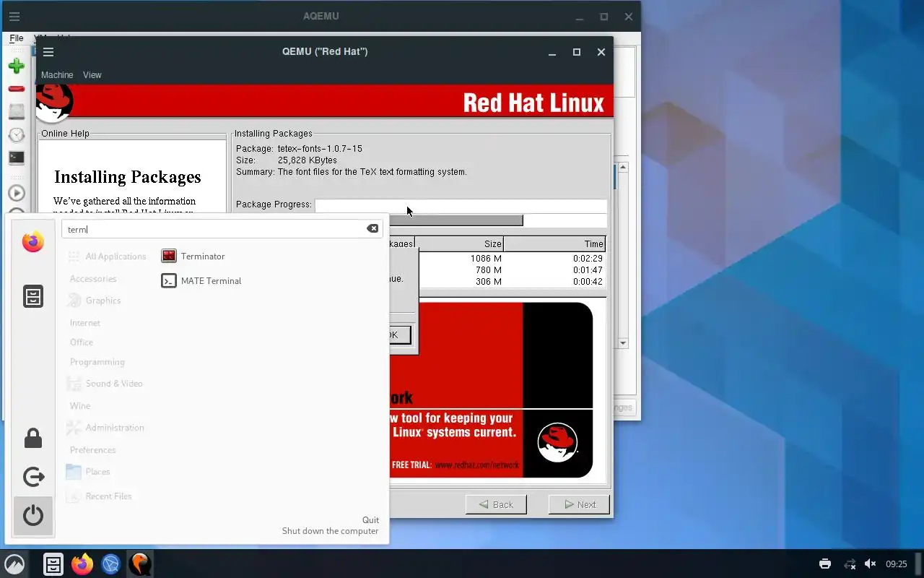
Task: Select All Applications category
Action: click(x=107, y=256)
